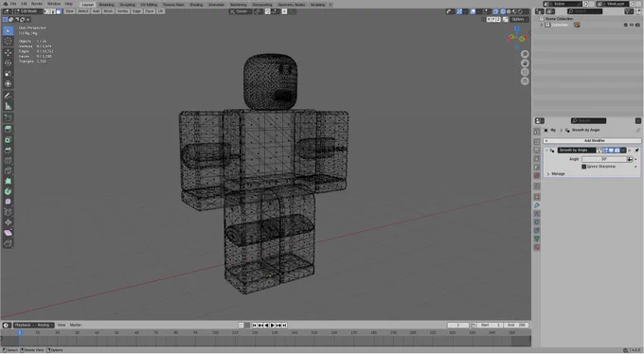Switch to the Modeling workspace tab
The width and height of the screenshot is (644, 354).
(x=106, y=5)
